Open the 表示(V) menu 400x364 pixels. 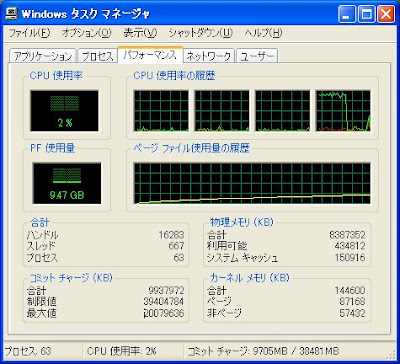click(140, 33)
